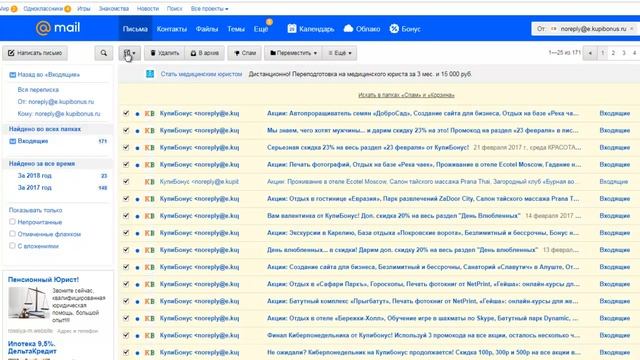
Task: Mark selected letters as Спам
Action: point(244,53)
